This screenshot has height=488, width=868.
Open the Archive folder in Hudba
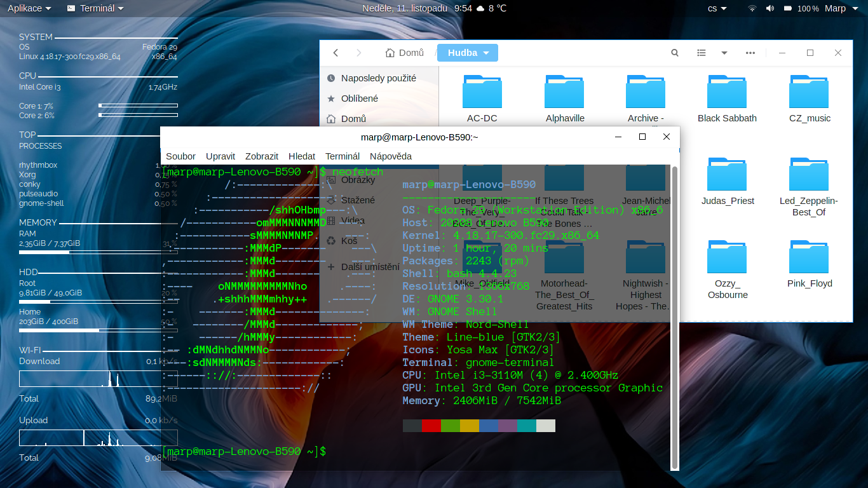point(646,98)
